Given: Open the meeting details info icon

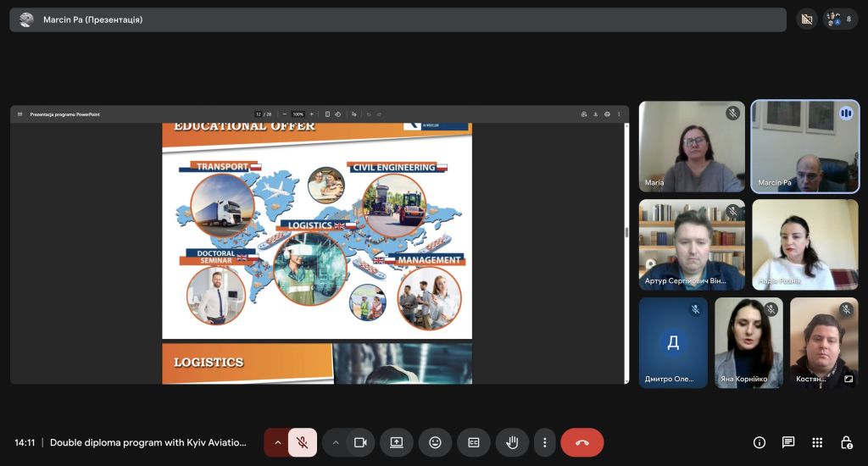Looking at the screenshot, I should pos(759,442).
